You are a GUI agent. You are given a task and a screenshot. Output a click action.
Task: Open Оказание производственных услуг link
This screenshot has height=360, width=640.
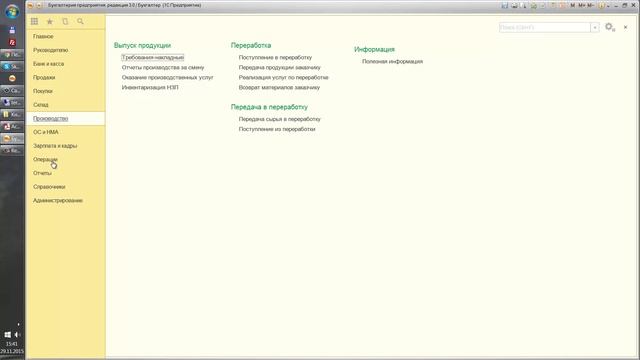click(167, 77)
